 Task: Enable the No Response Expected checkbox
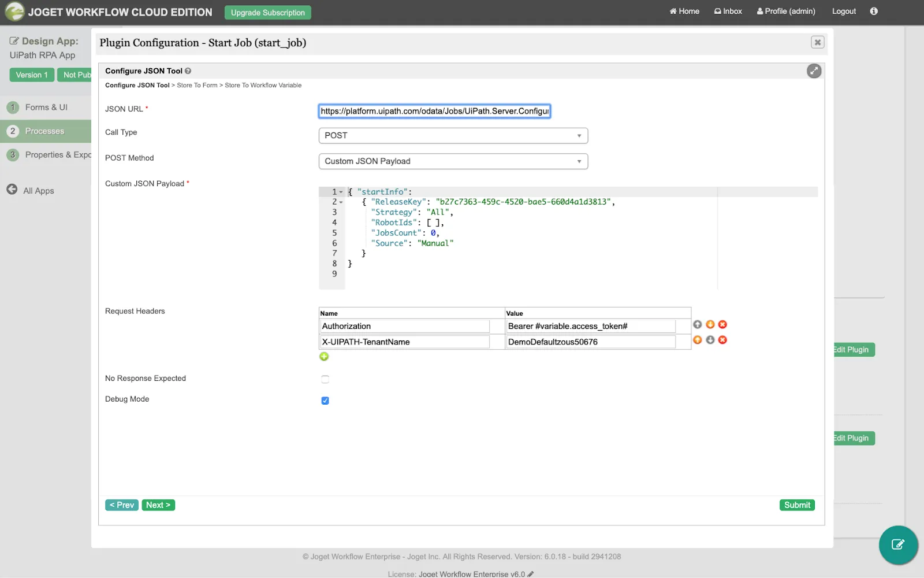pos(325,379)
